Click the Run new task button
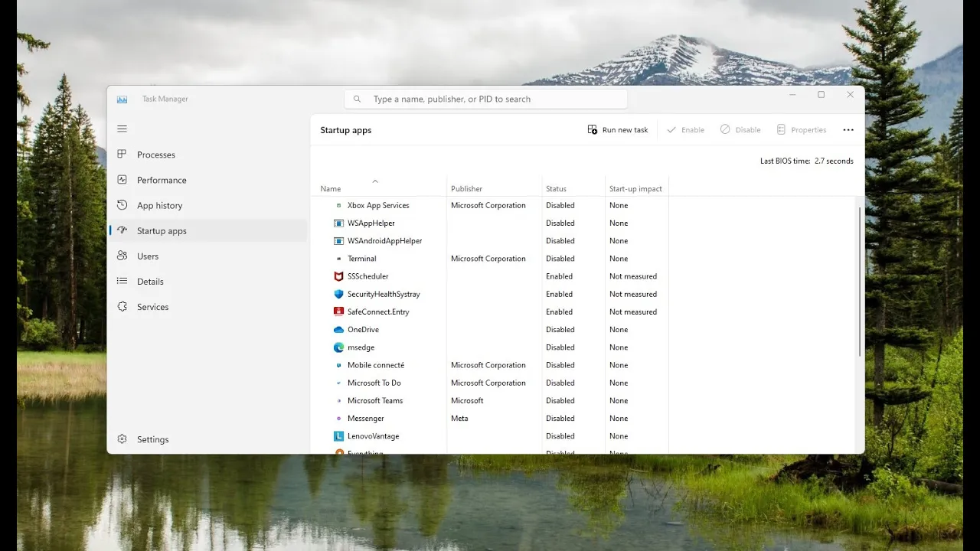 [618, 130]
